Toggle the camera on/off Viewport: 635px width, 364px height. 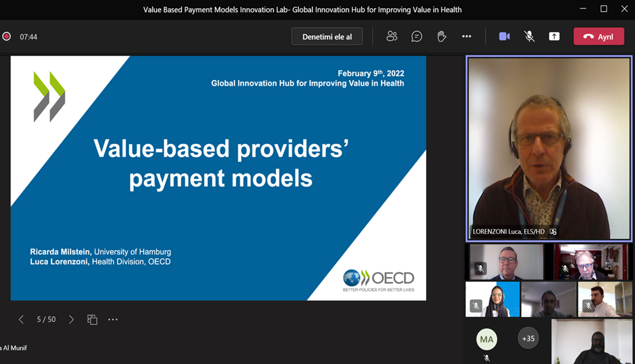coord(504,36)
